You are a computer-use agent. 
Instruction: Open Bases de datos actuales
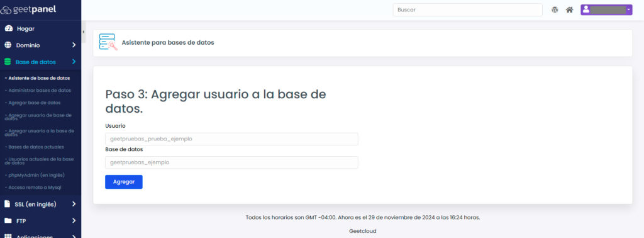click(x=35, y=147)
